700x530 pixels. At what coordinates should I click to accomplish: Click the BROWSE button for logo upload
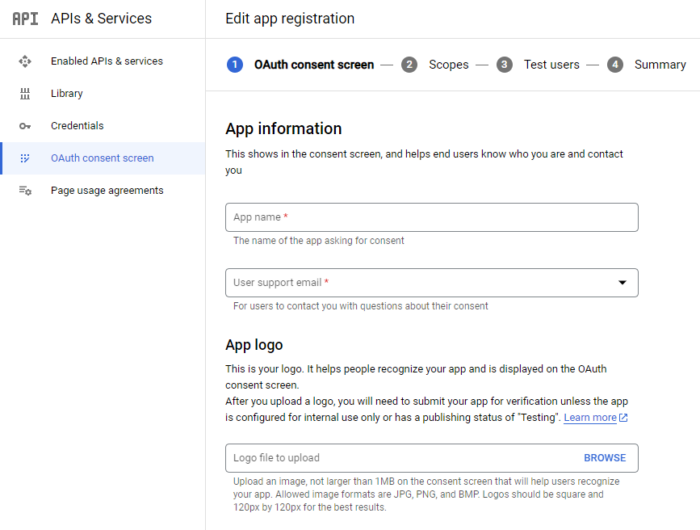point(605,458)
